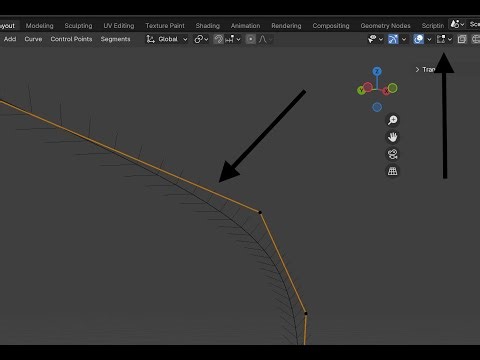The height and width of the screenshot is (360, 480).
Task: Open snapping options dropdown
Action: (233, 39)
